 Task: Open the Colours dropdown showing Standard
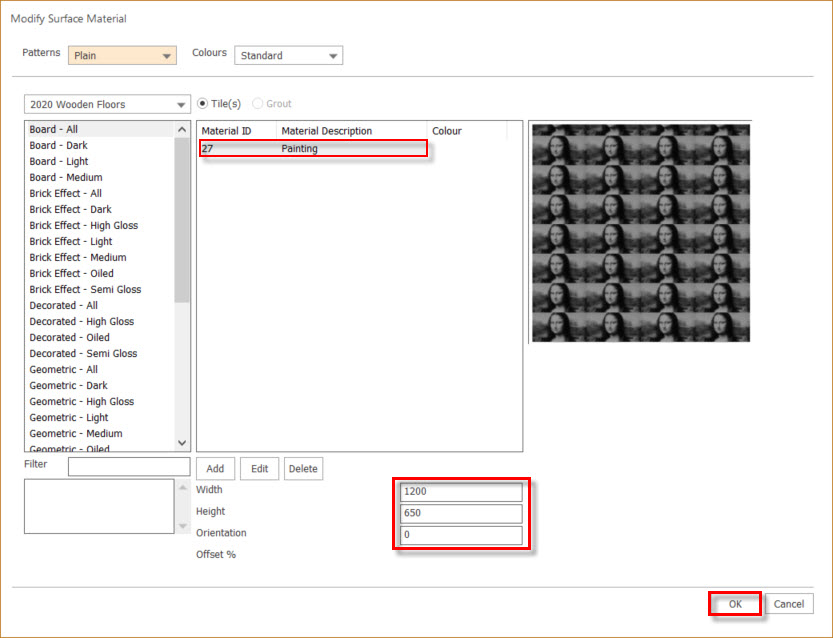pyautogui.click(x=288, y=55)
